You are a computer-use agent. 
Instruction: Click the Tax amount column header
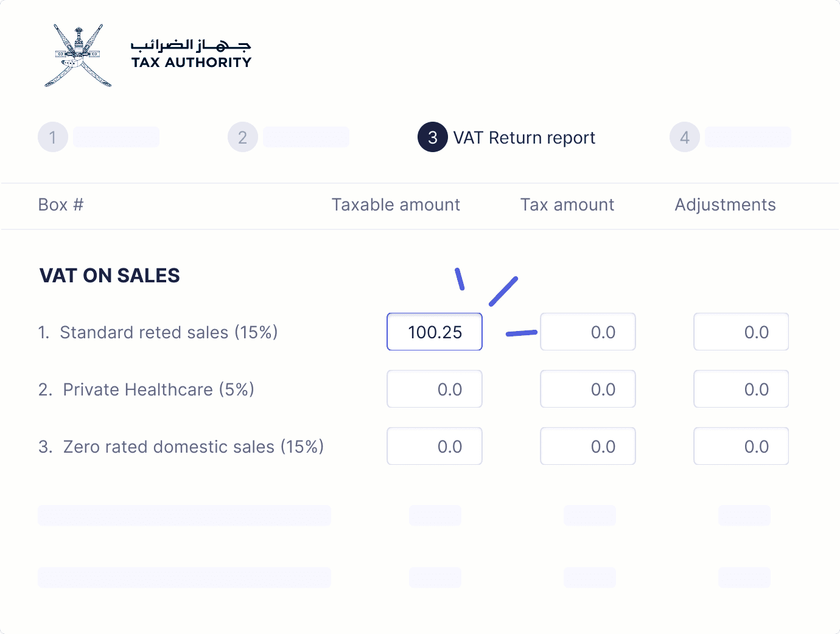click(x=567, y=205)
